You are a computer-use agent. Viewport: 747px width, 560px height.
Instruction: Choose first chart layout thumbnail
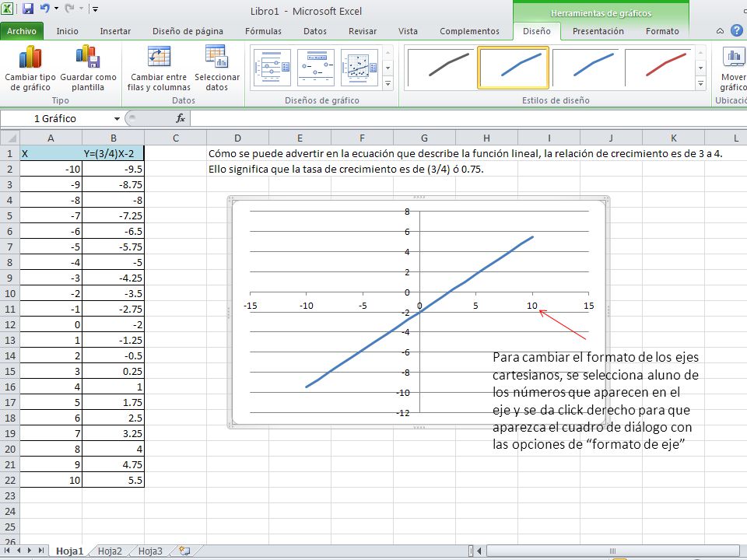(x=272, y=68)
